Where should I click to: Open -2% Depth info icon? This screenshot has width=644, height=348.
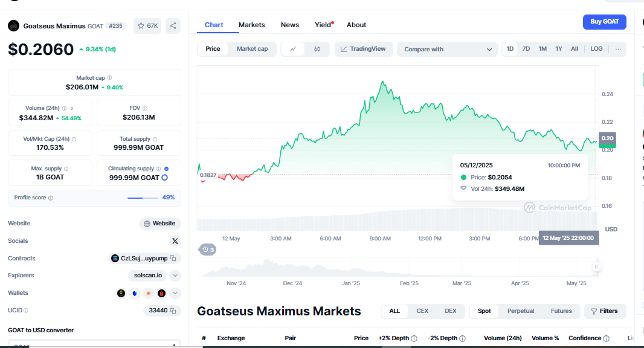463,338
